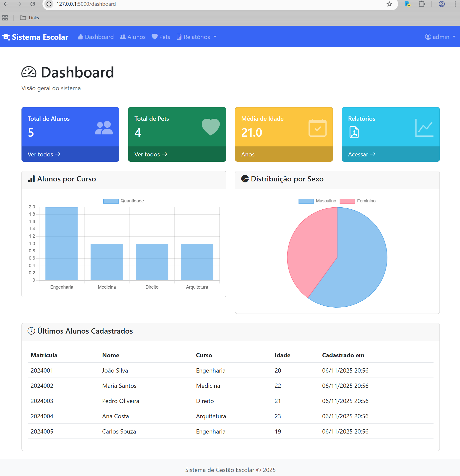Click the Engenharia bar in chart

tap(62, 244)
